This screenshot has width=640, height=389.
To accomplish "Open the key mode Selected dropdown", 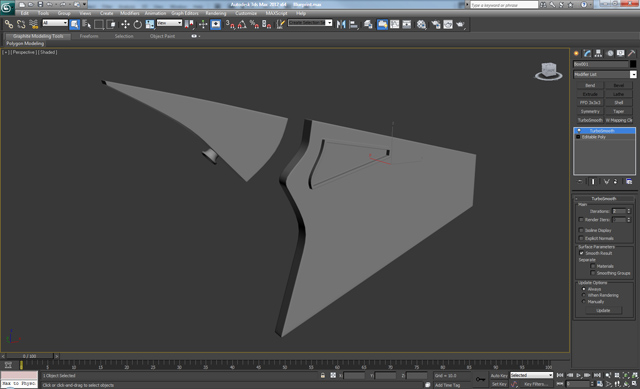I will [531, 375].
